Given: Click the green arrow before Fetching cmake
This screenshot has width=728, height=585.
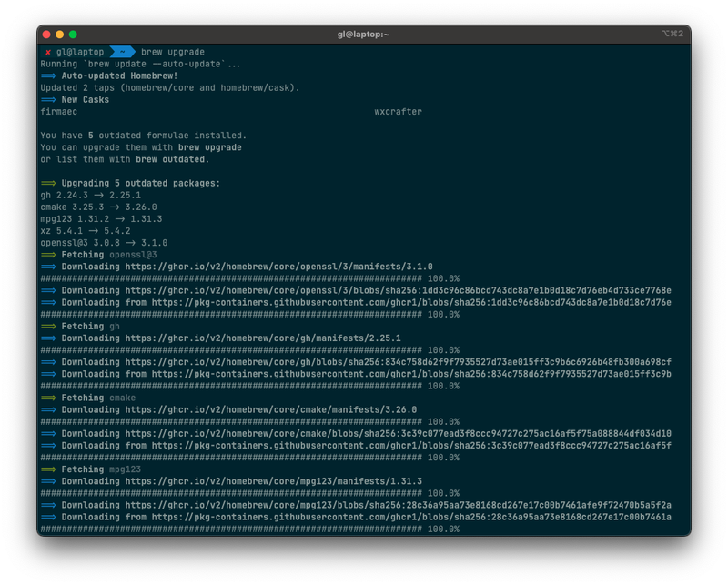Looking at the screenshot, I should pyautogui.click(x=49, y=398).
